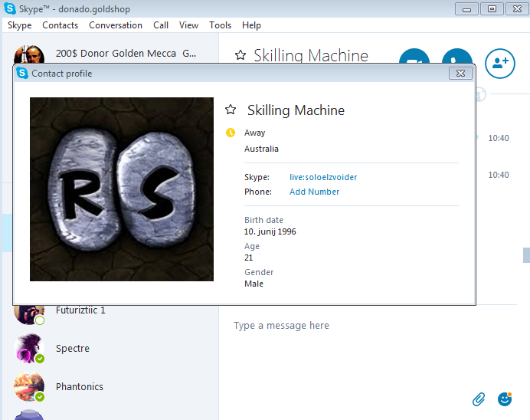
Task: Start a video call
Action: click(414, 56)
